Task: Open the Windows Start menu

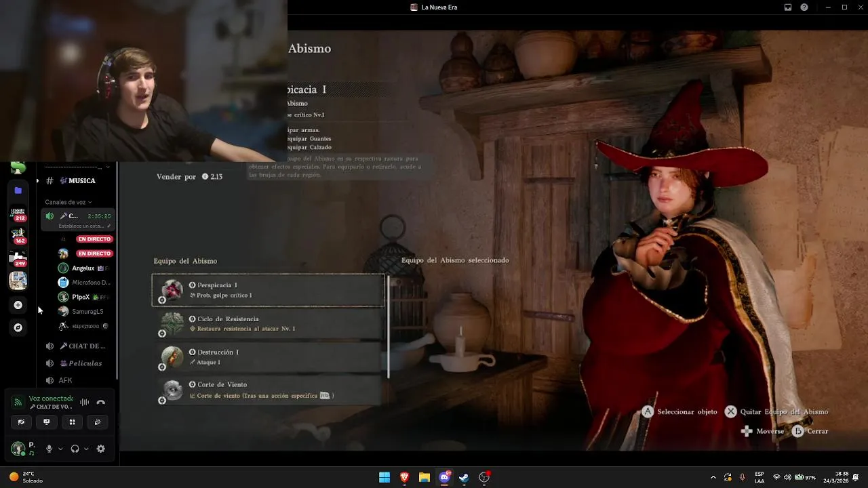Action: (x=384, y=477)
